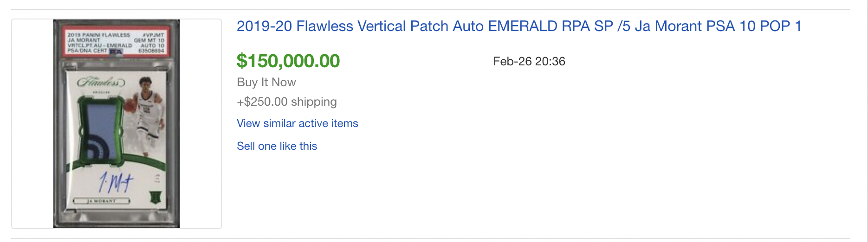Open the PSA graded card thumbnail

point(117,124)
